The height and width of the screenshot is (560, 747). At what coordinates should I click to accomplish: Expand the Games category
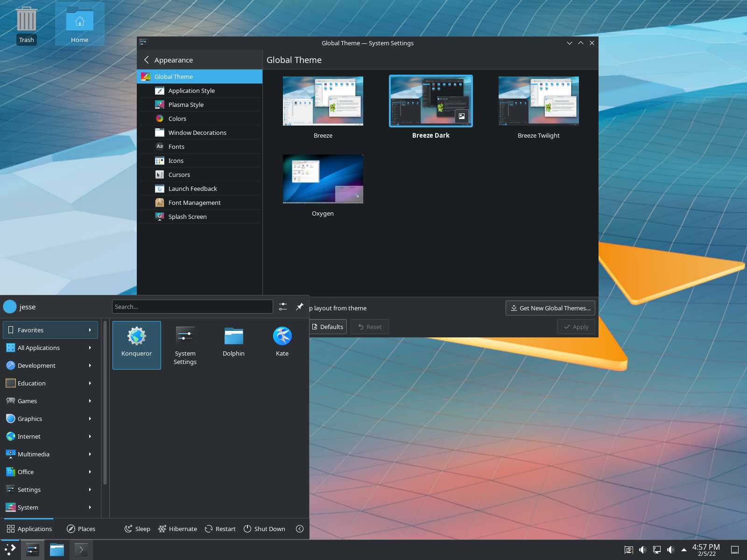pos(50,401)
